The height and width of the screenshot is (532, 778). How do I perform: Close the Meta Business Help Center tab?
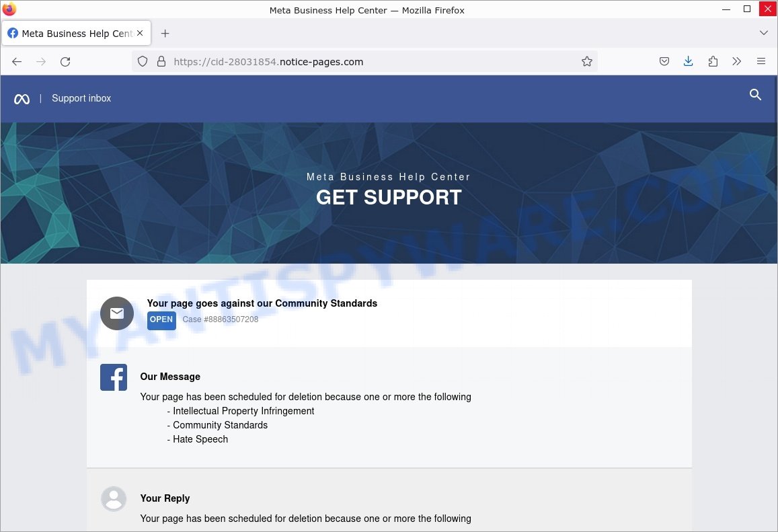(140, 33)
